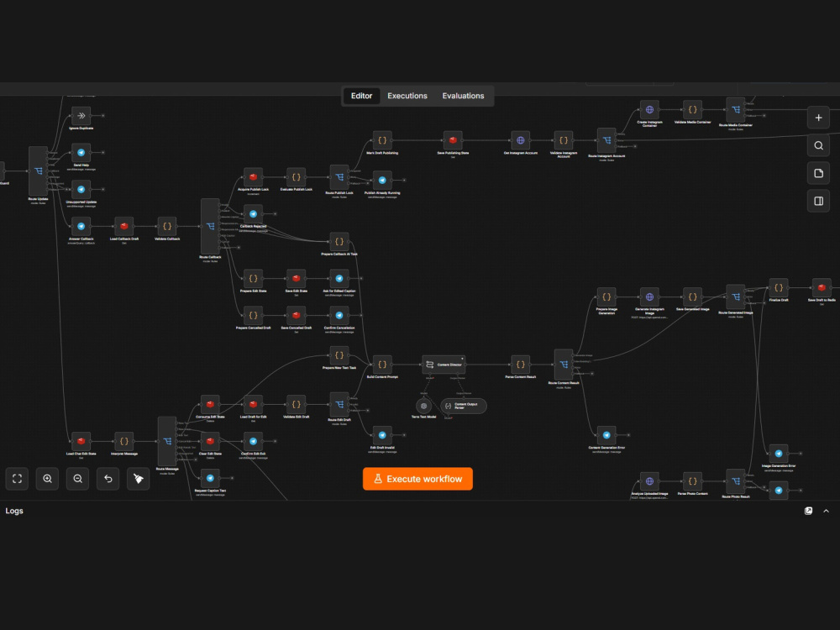Viewport: 840px width, 630px height.
Task: Select the Route Media Container switch node
Action: point(736,110)
